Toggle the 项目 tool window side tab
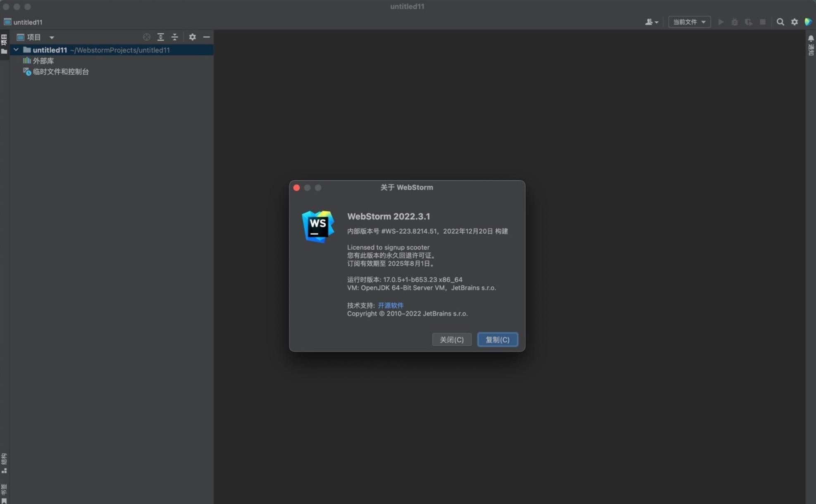This screenshot has height=504, width=816. coord(4,44)
